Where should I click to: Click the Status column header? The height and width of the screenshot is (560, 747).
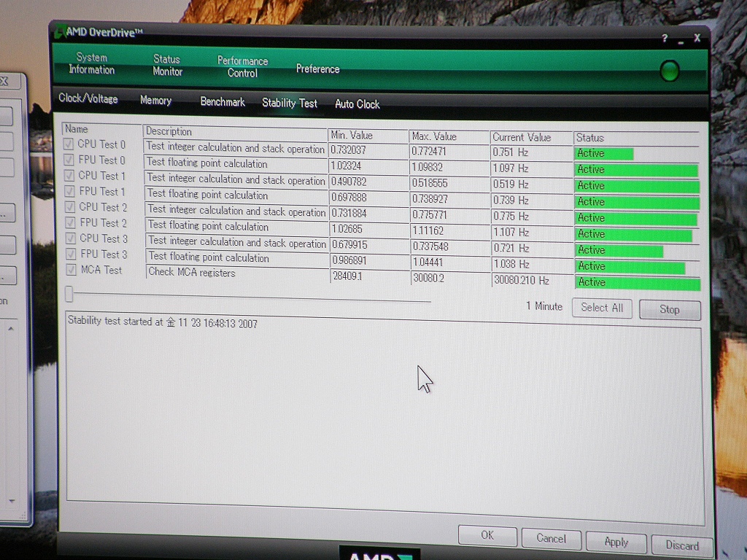(x=636, y=138)
